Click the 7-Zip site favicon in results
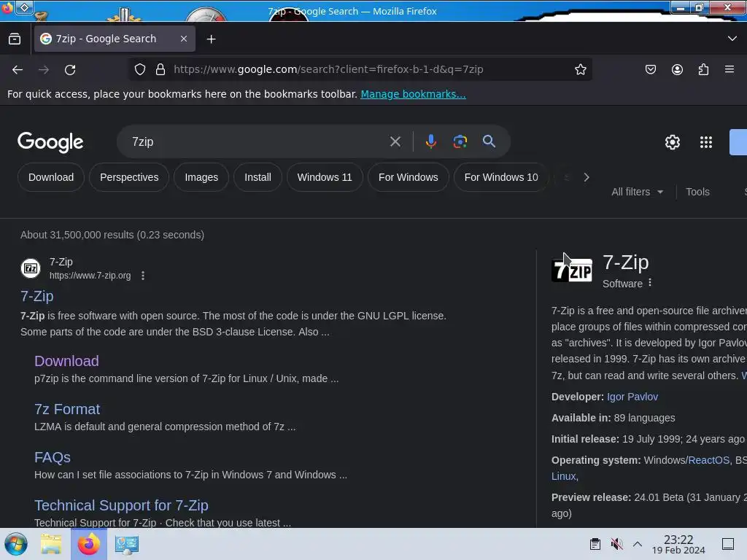The image size is (747, 560). (x=31, y=268)
